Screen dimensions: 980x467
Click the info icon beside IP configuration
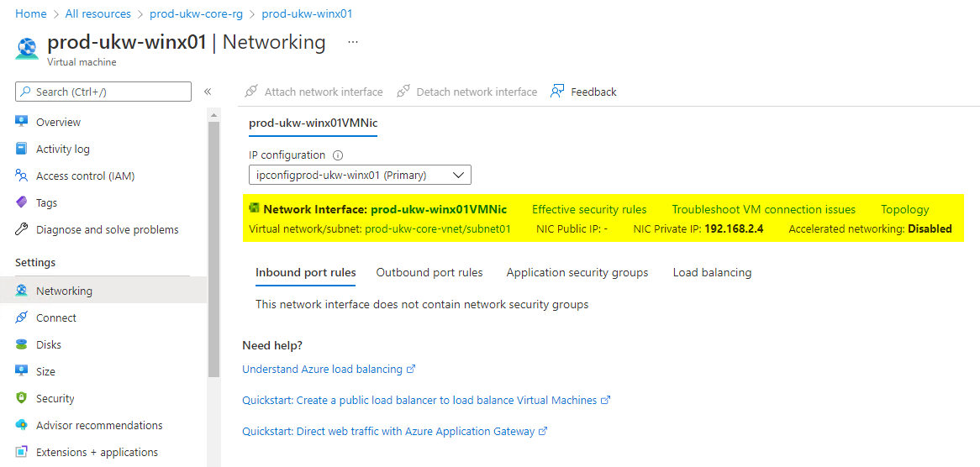click(338, 155)
